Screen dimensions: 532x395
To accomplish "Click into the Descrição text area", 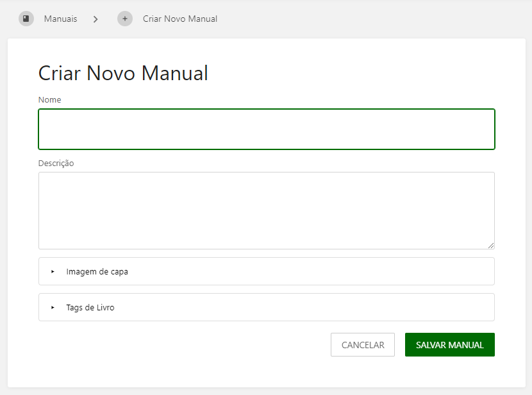I will click(x=267, y=210).
